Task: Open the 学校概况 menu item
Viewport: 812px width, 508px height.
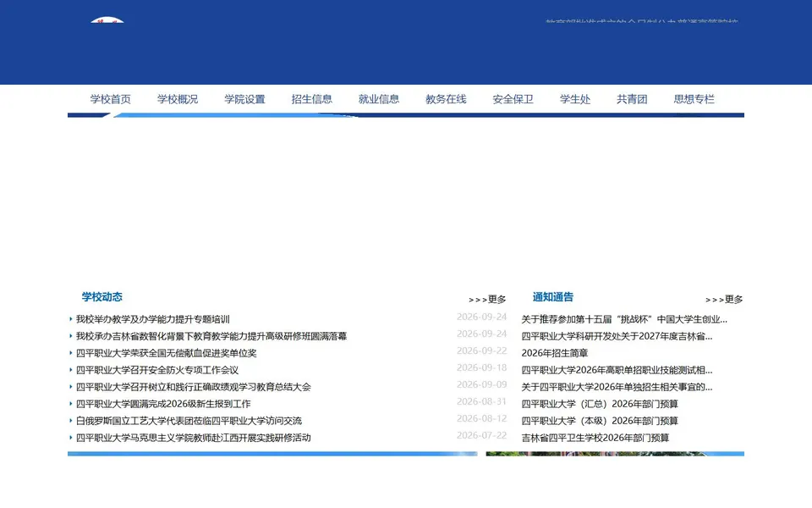Action: click(x=178, y=99)
